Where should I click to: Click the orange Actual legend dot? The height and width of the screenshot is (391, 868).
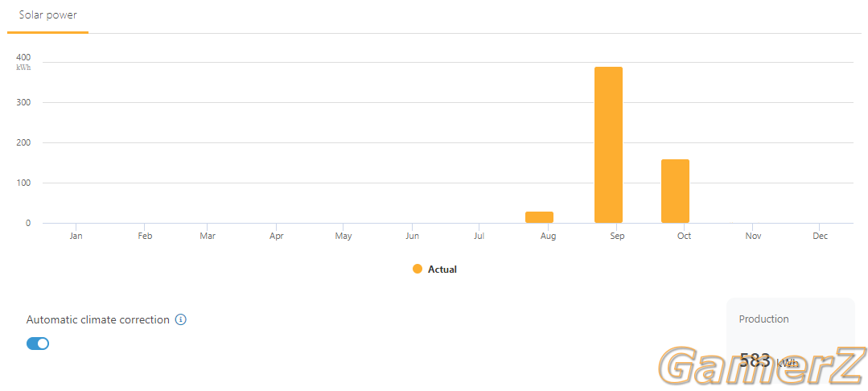click(417, 270)
